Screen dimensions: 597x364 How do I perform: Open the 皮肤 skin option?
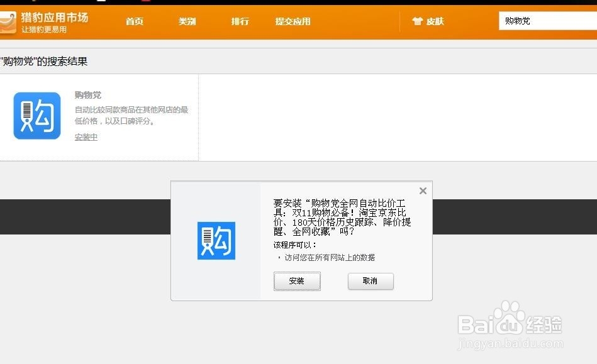point(435,21)
